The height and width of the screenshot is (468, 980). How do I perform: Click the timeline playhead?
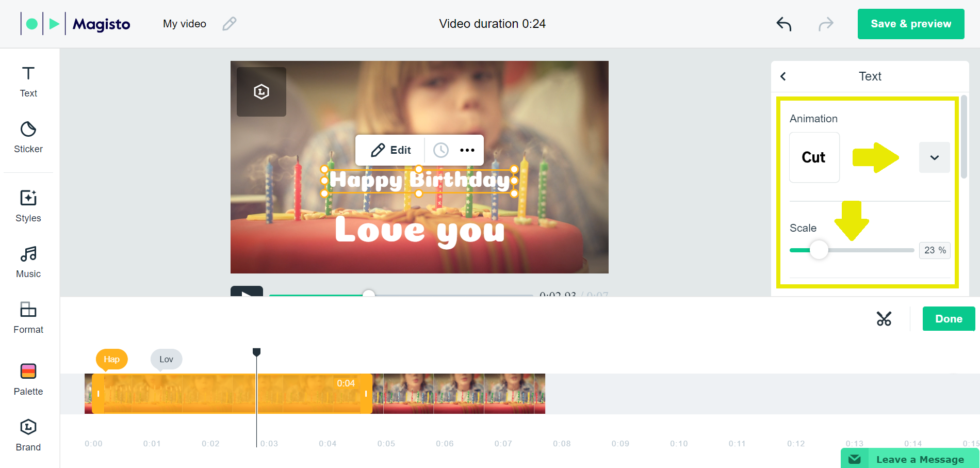click(256, 352)
